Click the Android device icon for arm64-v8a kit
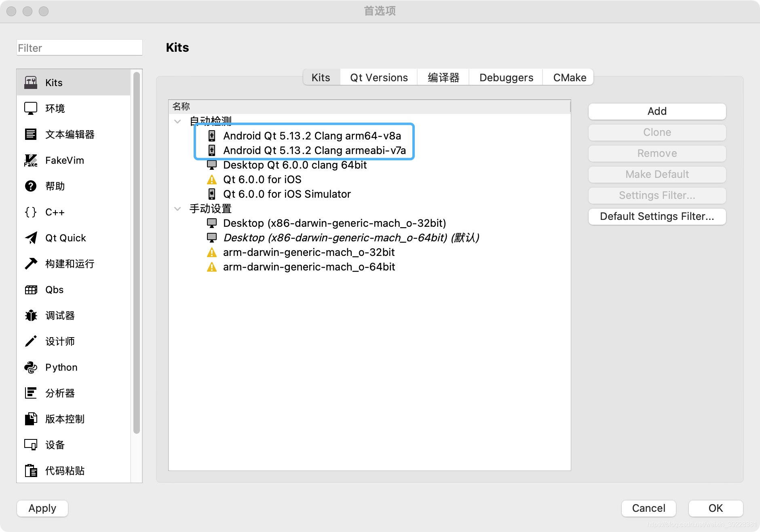Screen dimensions: 760x532 click(211, 136)
